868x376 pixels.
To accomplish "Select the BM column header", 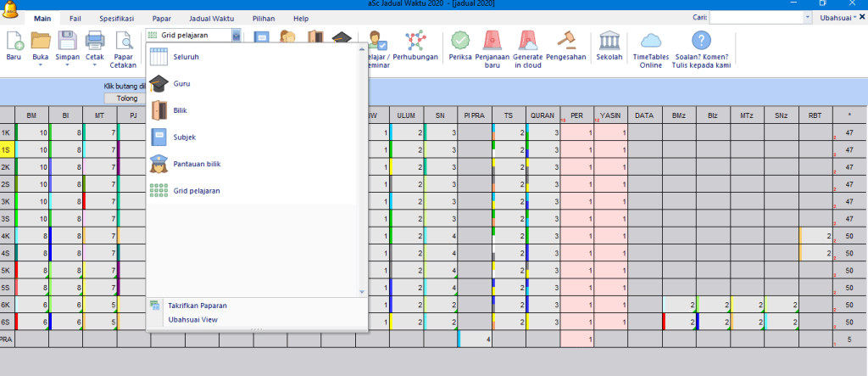I will (x=32, y=115).
